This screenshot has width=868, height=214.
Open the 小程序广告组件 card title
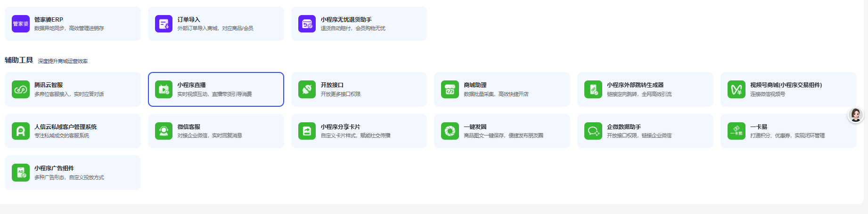pyautogui.click(x=54, y=168)
